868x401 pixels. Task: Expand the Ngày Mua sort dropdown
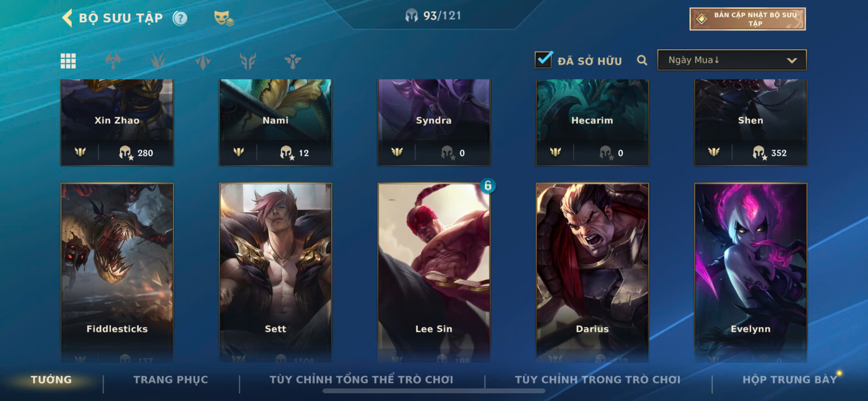pos(732,60)
